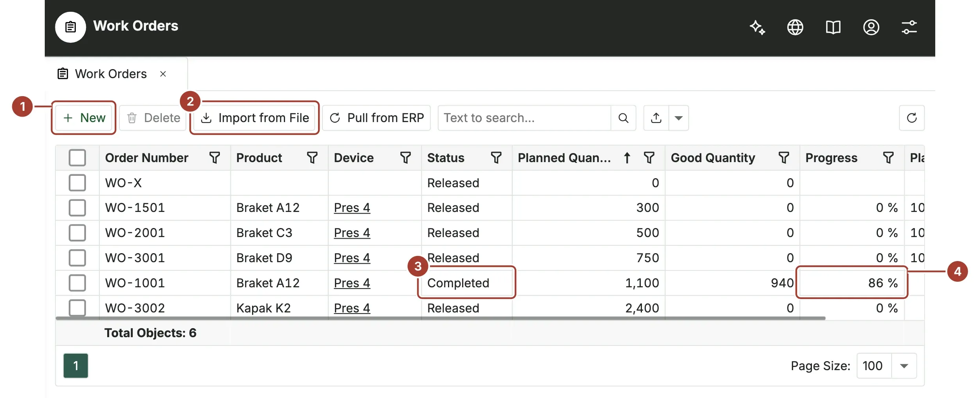Screen dimensions: 980x398
Task: Filter the Planned Quantity column
Action: (649, 158)
